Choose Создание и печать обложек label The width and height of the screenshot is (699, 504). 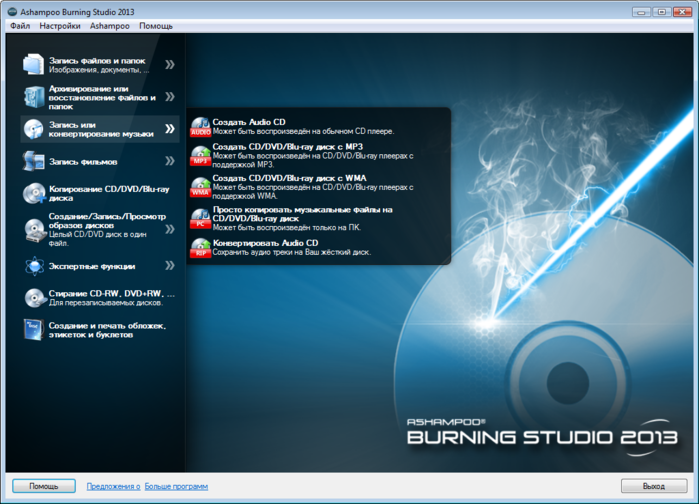coord(107,330)
